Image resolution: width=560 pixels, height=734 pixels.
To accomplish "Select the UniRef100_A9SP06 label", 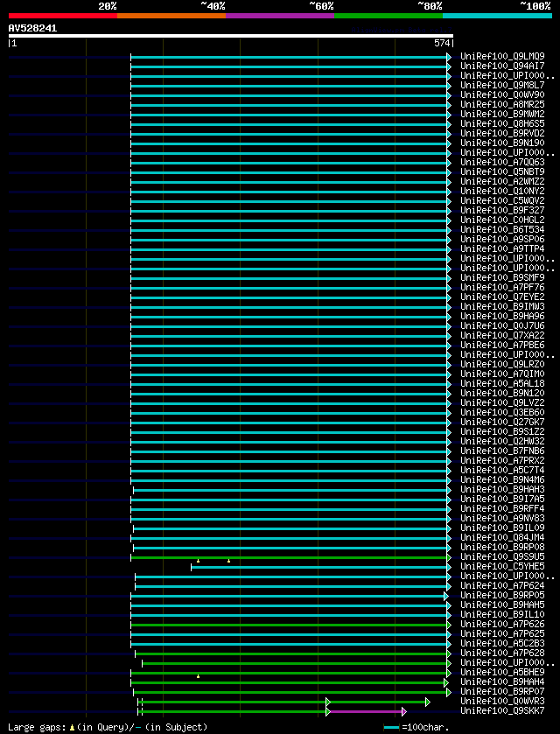I will point(502,239).
